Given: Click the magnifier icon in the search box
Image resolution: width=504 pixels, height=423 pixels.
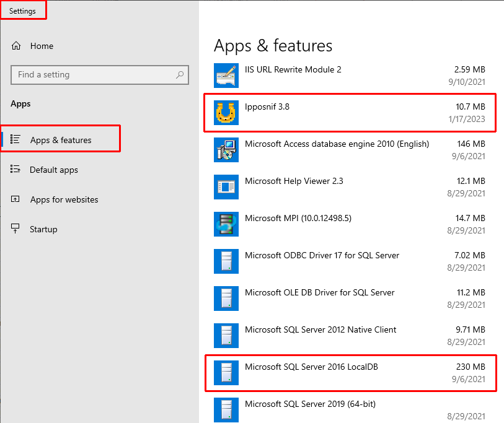Looking at the screenshot, I should pyautogui.click(x=180, y=75).
